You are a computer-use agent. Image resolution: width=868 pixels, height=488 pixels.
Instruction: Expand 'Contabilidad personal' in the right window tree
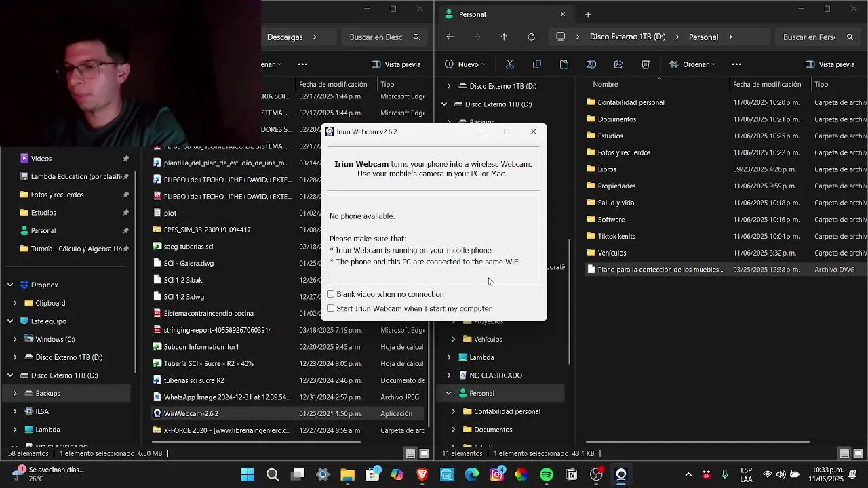pos(454,411)
